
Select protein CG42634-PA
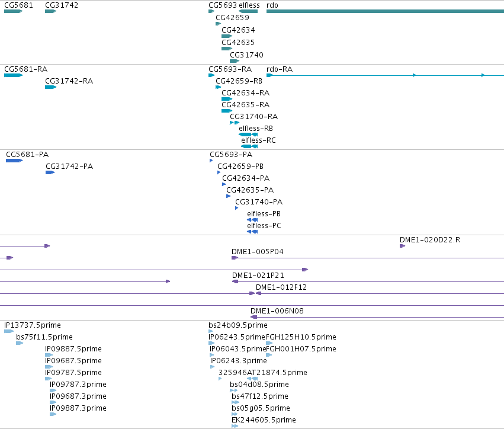246,178
